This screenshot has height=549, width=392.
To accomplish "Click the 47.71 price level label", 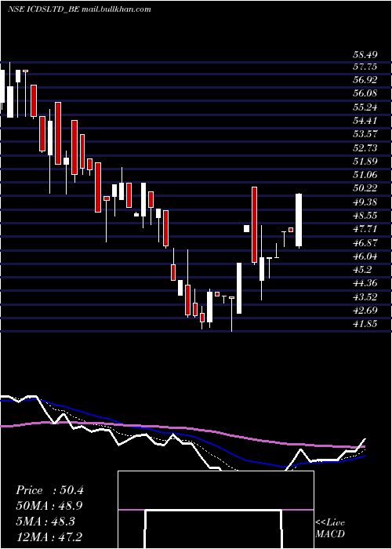I will click(365, 229).
